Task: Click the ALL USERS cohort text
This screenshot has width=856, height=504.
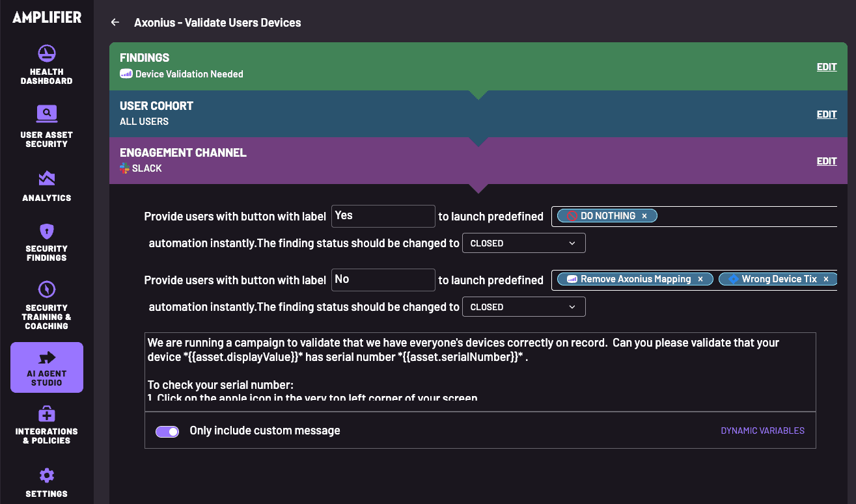Action: point(144,122)
